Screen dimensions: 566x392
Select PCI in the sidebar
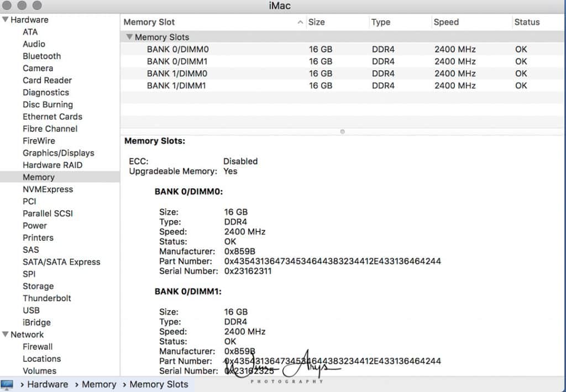tap(29, 201)
